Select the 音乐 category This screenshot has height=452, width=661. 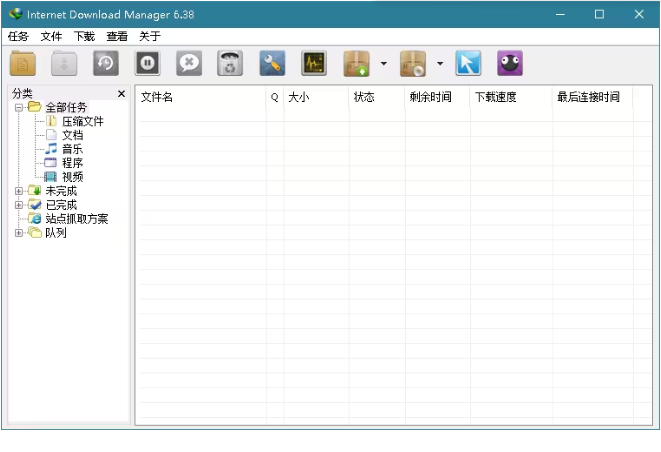pos(73,149)
